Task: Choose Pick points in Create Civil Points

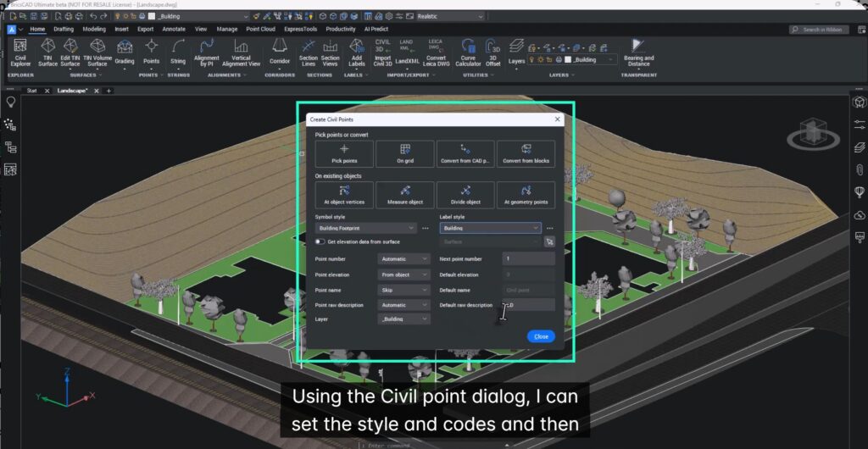Action: (344, 153)
